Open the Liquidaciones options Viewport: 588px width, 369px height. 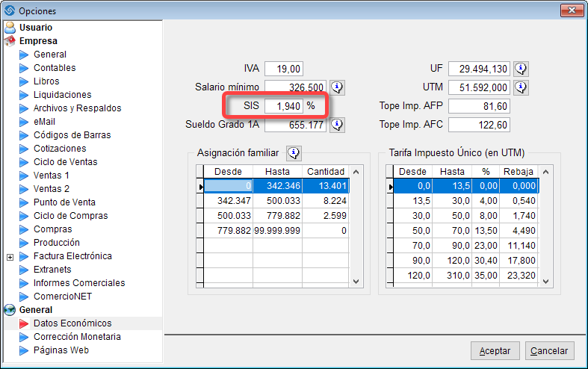pyautogui.click(x=62, y=95)
